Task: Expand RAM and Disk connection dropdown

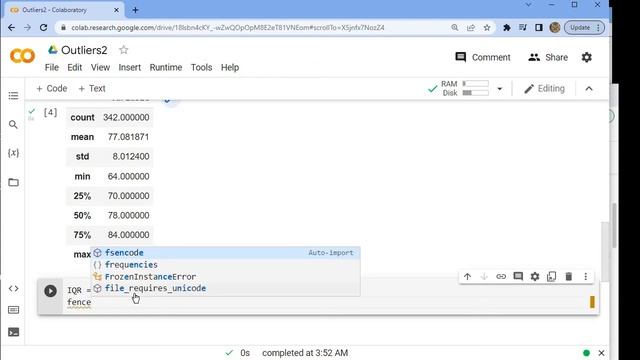Action: click(x=500, y=89)
